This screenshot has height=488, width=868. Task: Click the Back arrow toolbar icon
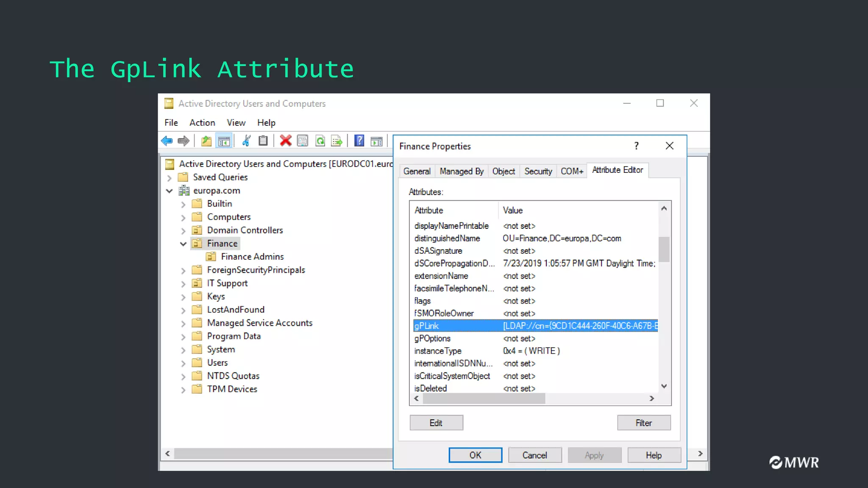click(x=167, y=141)
